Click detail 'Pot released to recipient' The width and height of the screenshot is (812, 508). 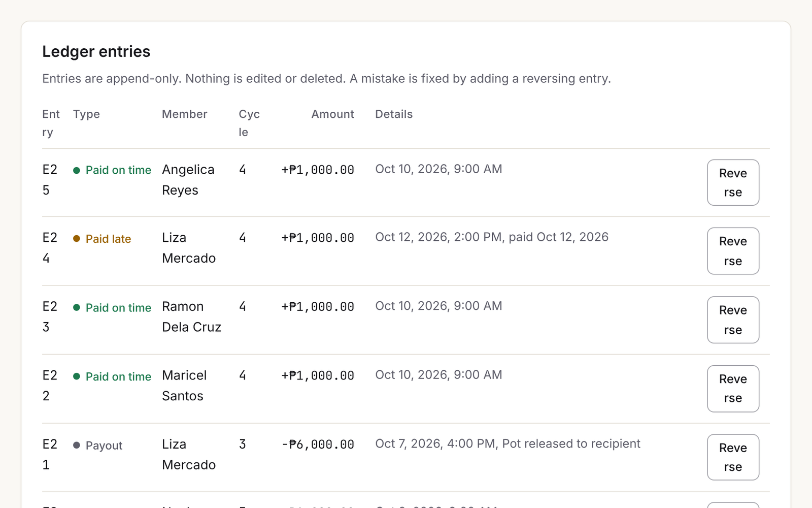click(571, 443)
